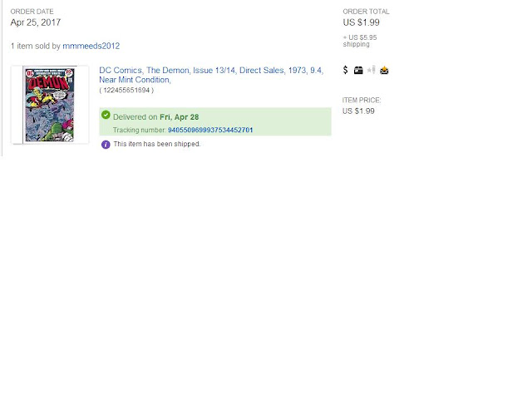Click the order total US $1.99 amount
Screen dimensions: 532x399
361,22
